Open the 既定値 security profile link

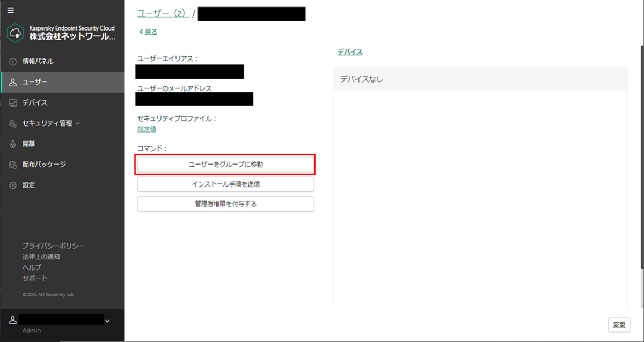(x=146, y=129)
